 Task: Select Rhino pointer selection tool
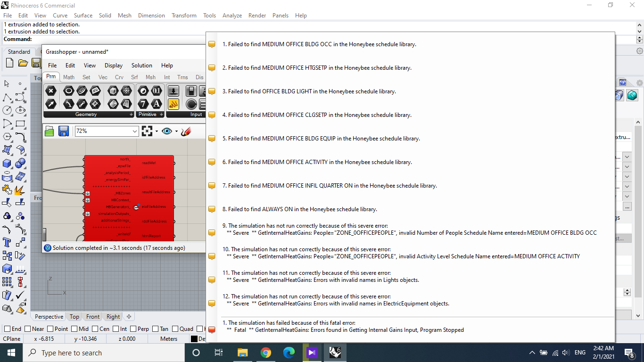tap(7, 84)
